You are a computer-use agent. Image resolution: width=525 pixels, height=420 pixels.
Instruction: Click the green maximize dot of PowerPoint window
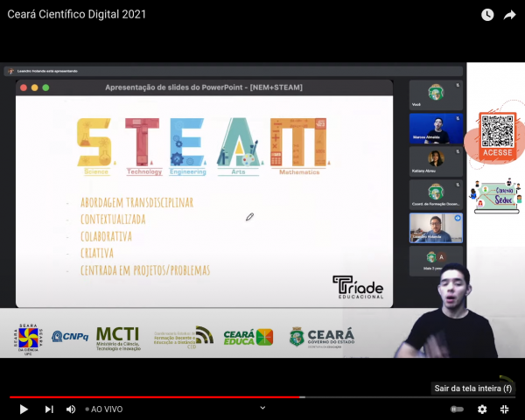pos(45,87)
